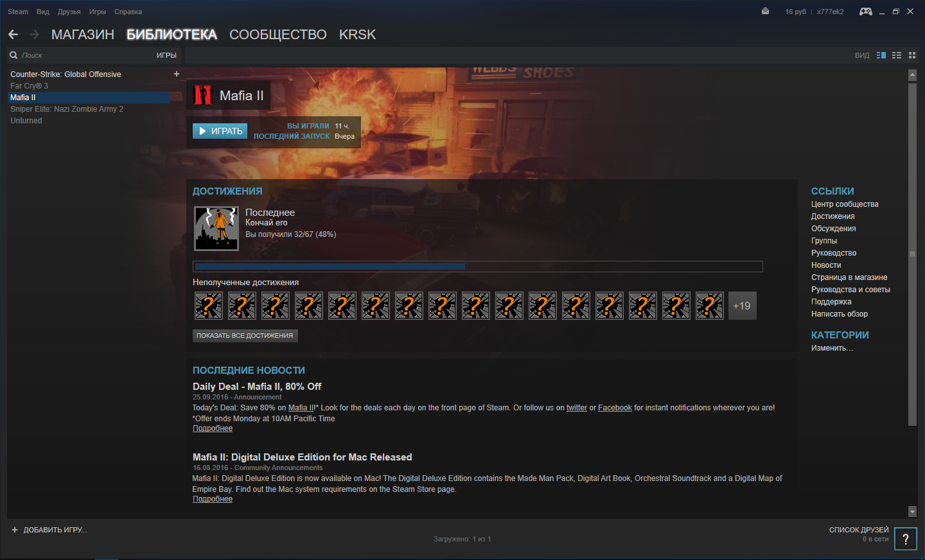Click the Mafia II game logo icon
Image resolution: width=925 pixels, height=560 pixels.
tap(203, 95)
